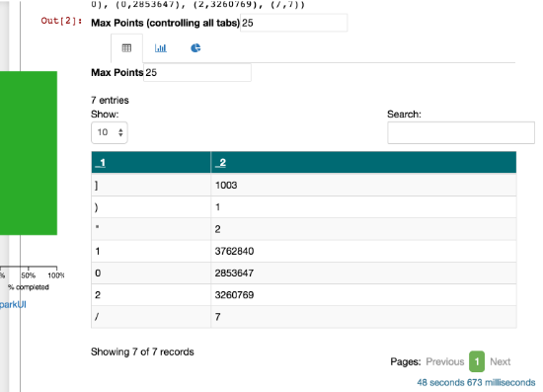Image resolution: width=543 pixels, height=392 pixels.
Task: Select the row with value 1003
Action: (304, 185)
